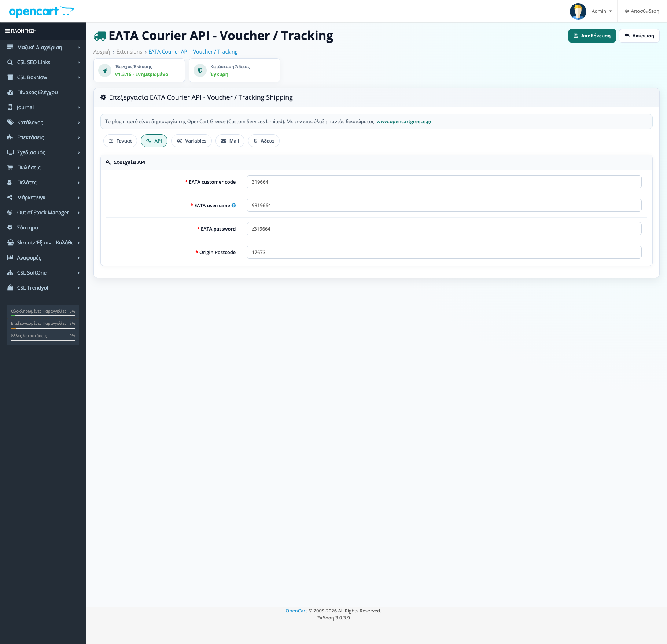Click the Πελάτες user icon
Viewport: 667px width, 644px height.
10,183
